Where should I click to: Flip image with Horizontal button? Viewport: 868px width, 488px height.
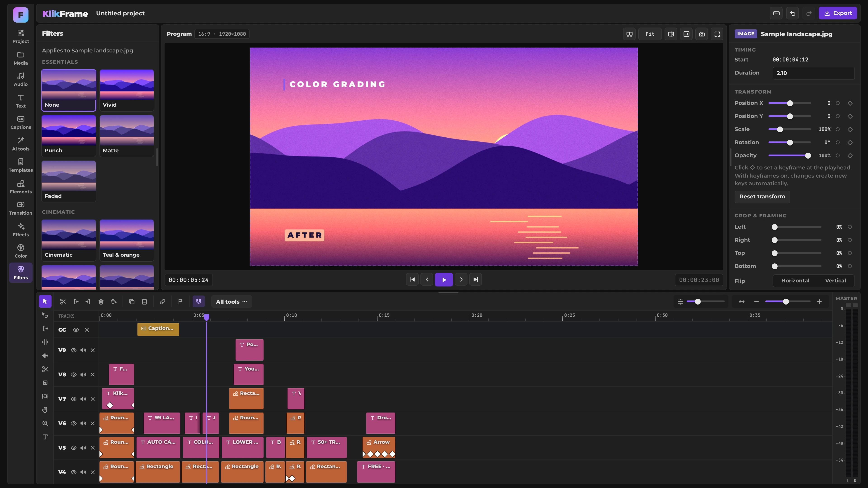coord(795,281)
